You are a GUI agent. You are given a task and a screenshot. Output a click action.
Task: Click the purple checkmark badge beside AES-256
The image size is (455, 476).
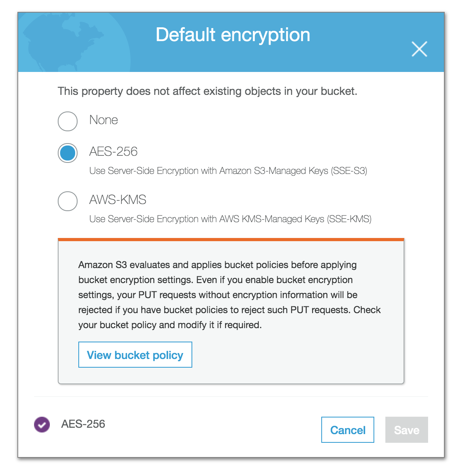[x=42, y=425]
